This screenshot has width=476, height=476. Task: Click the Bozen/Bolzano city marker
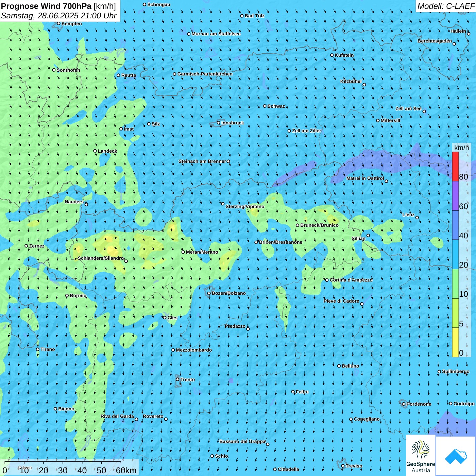(209, 293)
